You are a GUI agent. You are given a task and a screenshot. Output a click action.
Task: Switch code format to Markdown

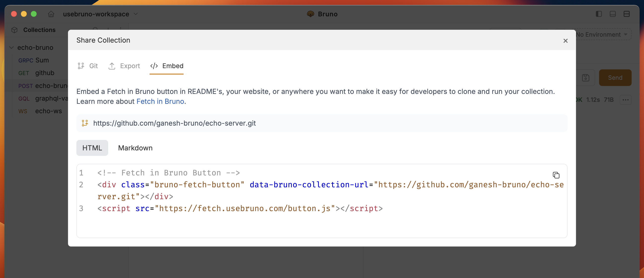[x=135, y=148]
